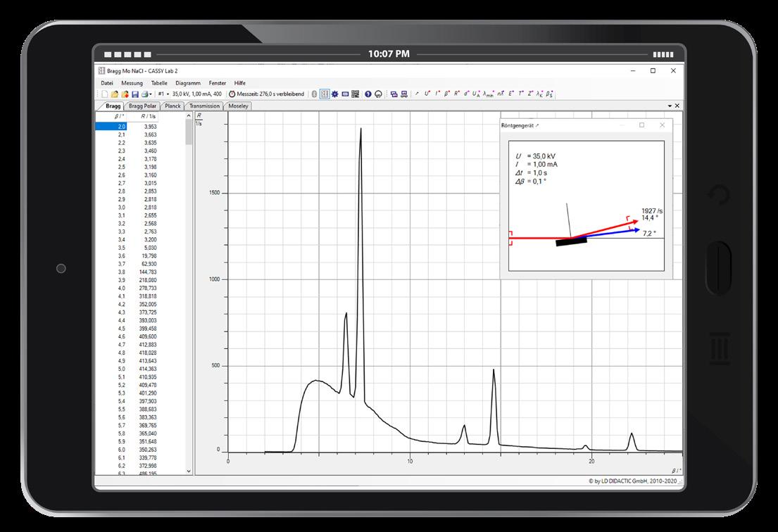Click the headset support icon
This screenshot has width=778, height=532.
(x=378, y=94)
